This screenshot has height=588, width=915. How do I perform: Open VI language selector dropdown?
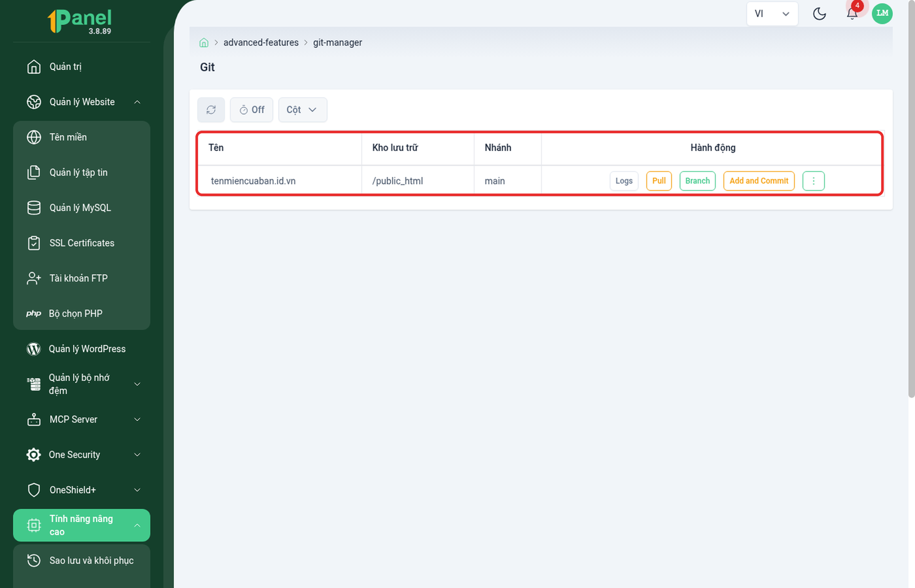click(x=773, y=14)
